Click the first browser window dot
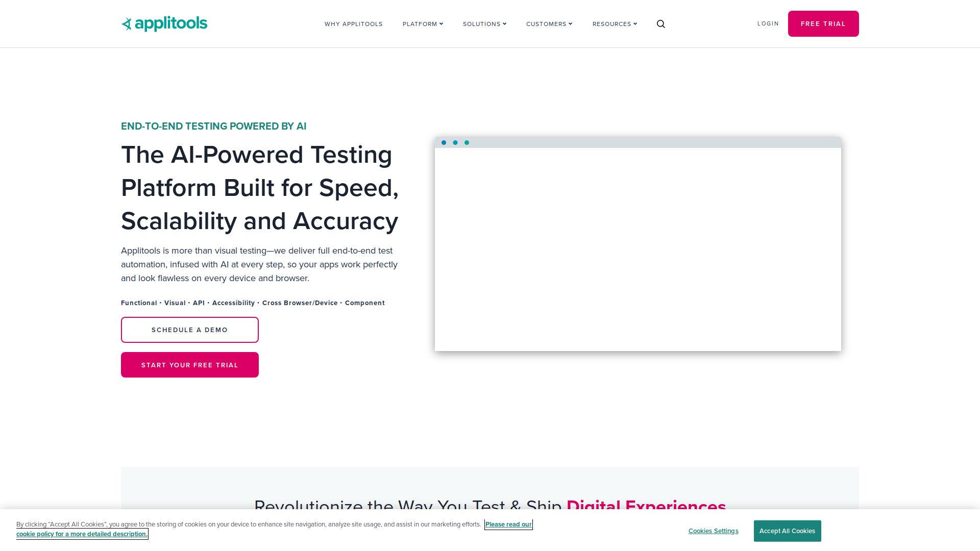This screenshot has width=980, height=551. [444, 143]
